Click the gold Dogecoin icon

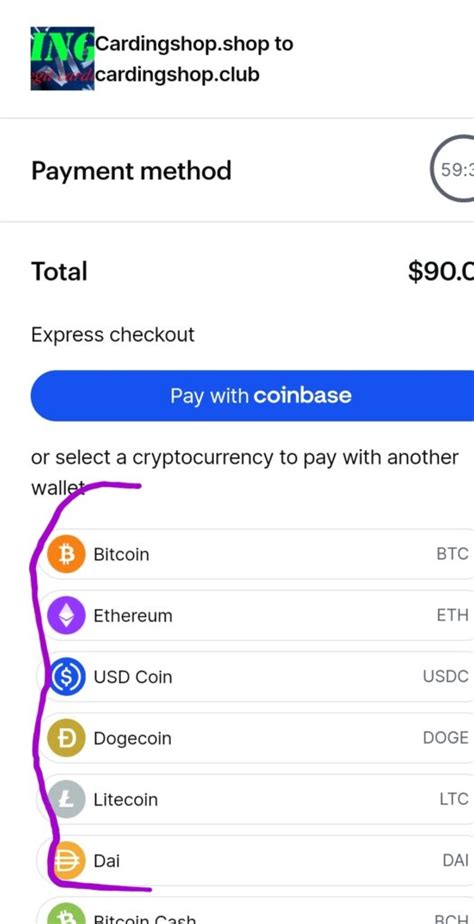click(x=66, y=738)
